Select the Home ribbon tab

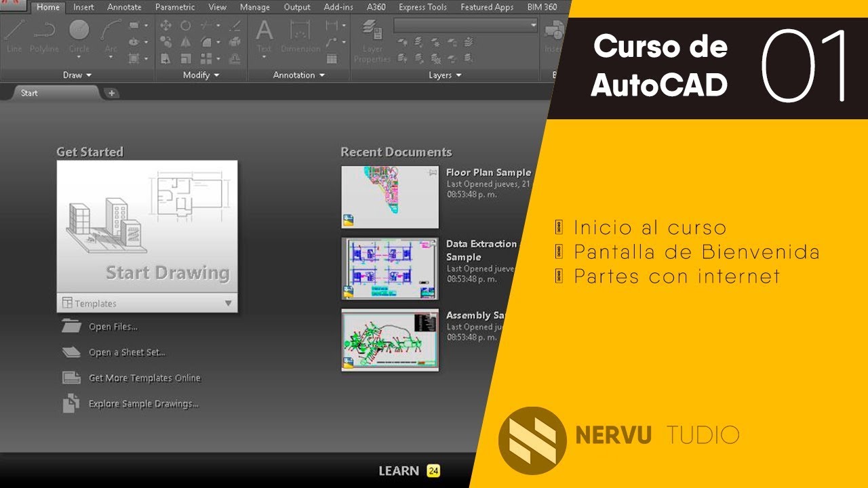coord(47,7)
